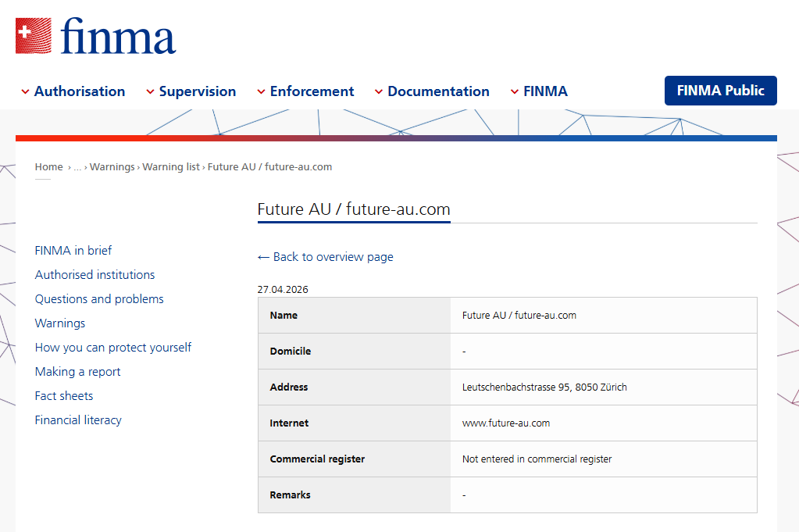The width and height of the screenshot is (799, 532).
Task: Go to Home breadcrumb
Action: (49, 166)
